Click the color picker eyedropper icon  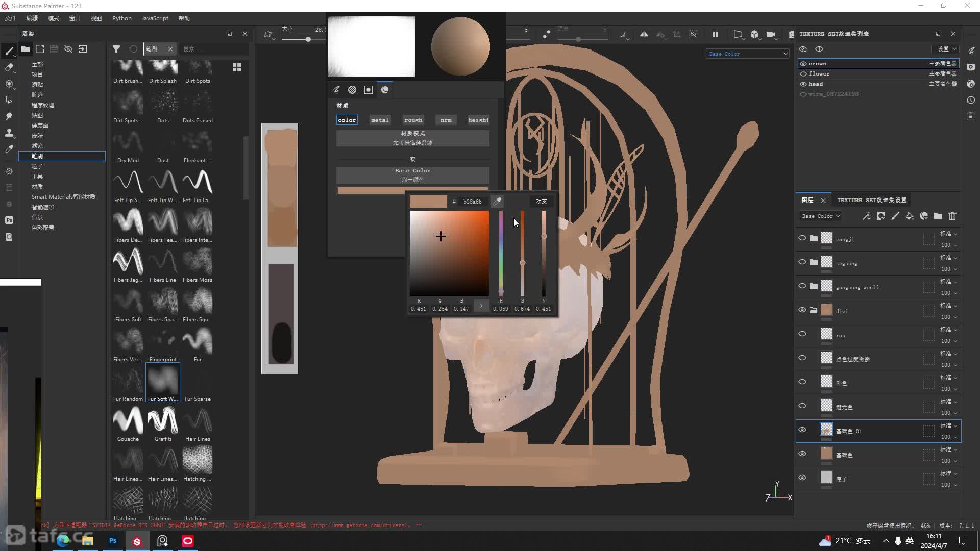point(497,202)
